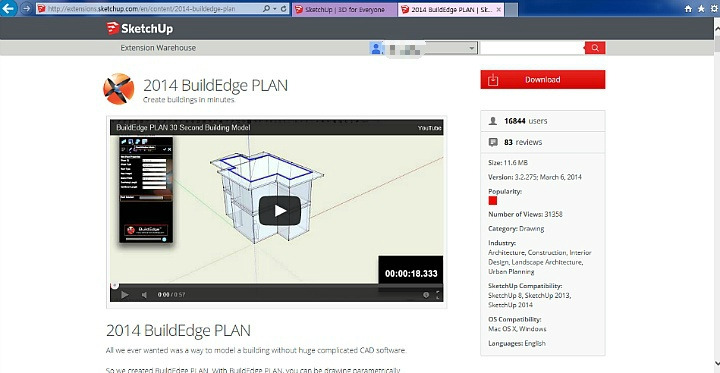The width and height of the screenshot is (720, 373).
Task: Click the address bar search magnifier icon
Action: 266,9
